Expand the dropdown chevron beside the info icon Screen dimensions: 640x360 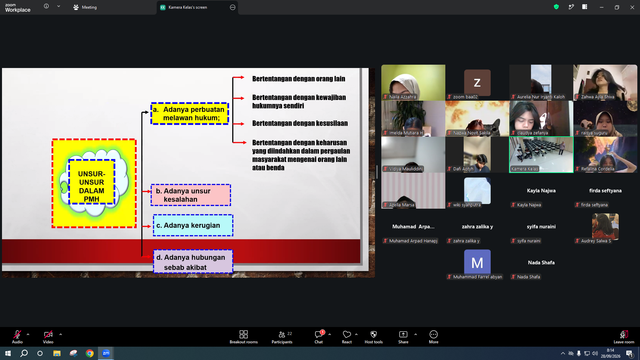[x=58, y=7]
